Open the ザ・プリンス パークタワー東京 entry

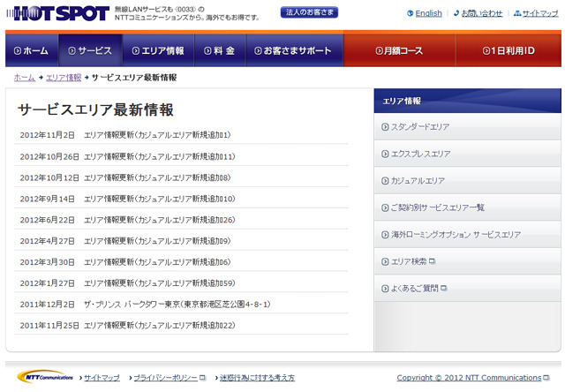177,305
